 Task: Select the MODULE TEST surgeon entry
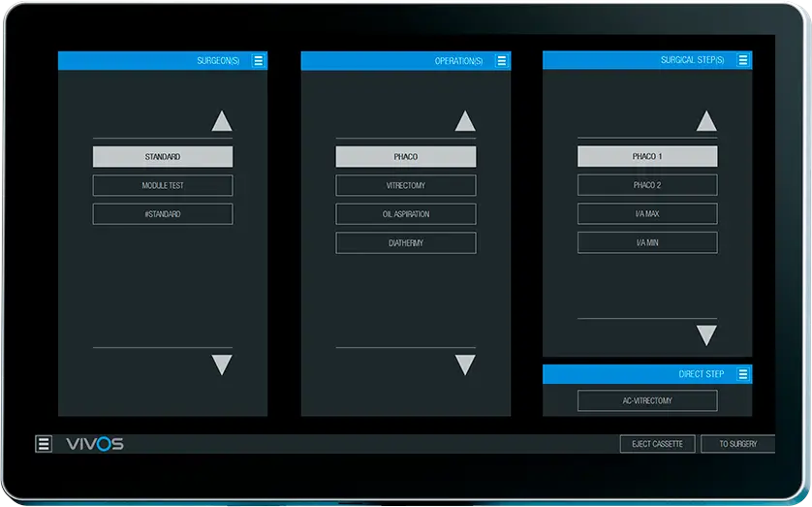click(x=163, y=185)
